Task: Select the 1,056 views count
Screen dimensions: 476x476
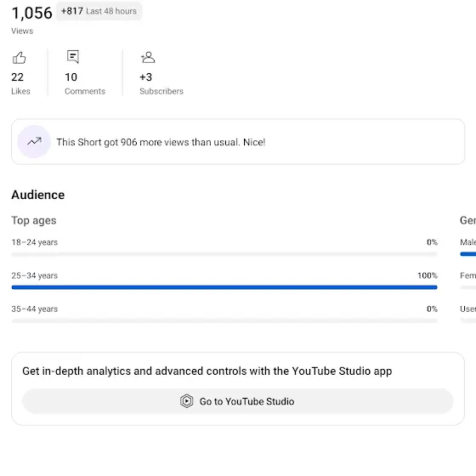Action: click(32, 14)
